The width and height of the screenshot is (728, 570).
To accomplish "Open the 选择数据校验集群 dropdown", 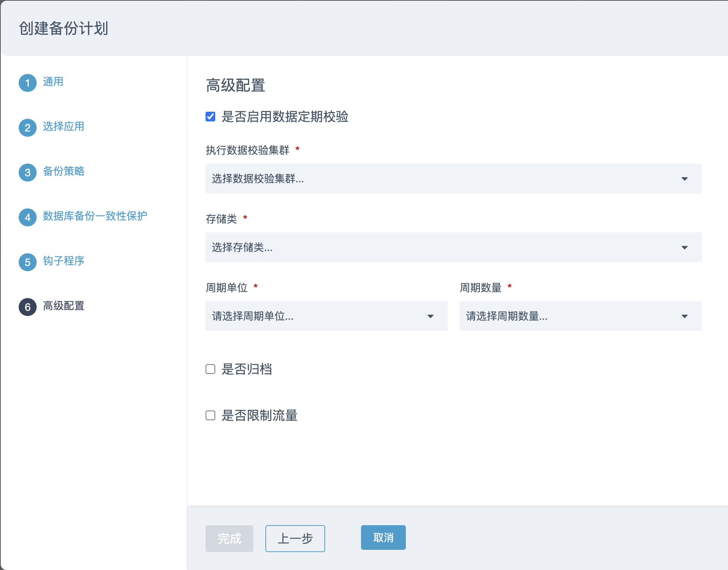I will pos(453,179).
